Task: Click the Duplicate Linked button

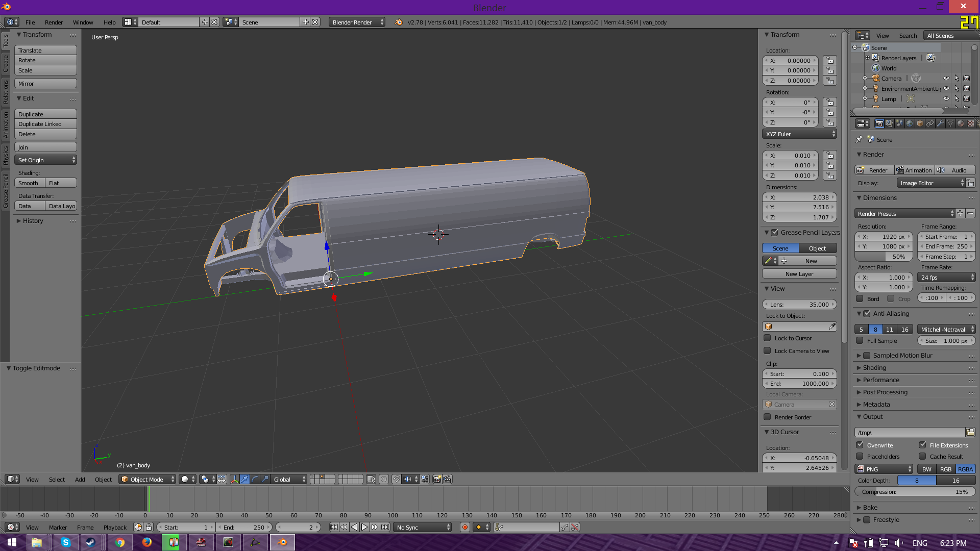Action: click(46, 124)
